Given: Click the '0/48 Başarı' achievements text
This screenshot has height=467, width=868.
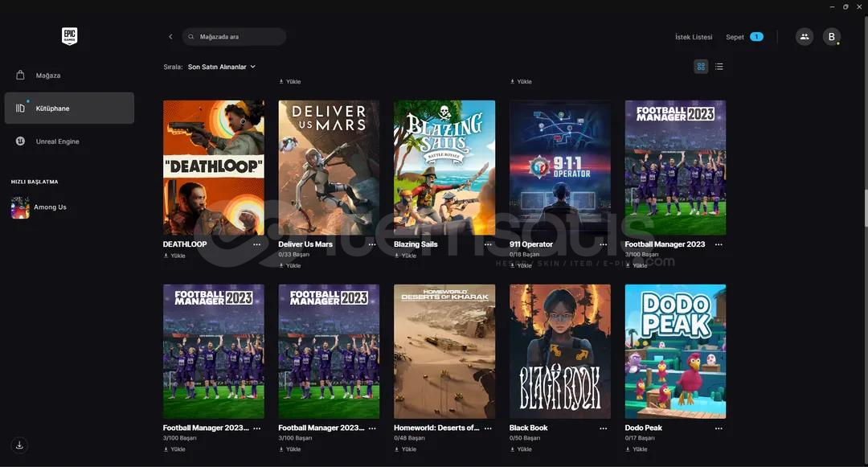Looking at the screenshot, I should [410, 438].
